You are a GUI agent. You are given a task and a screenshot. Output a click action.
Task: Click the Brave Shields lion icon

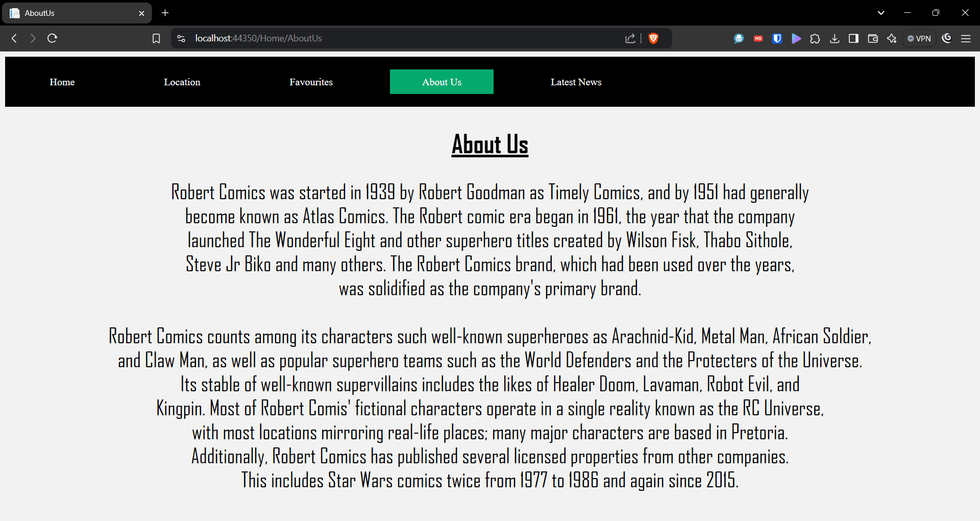coord(653,38)
